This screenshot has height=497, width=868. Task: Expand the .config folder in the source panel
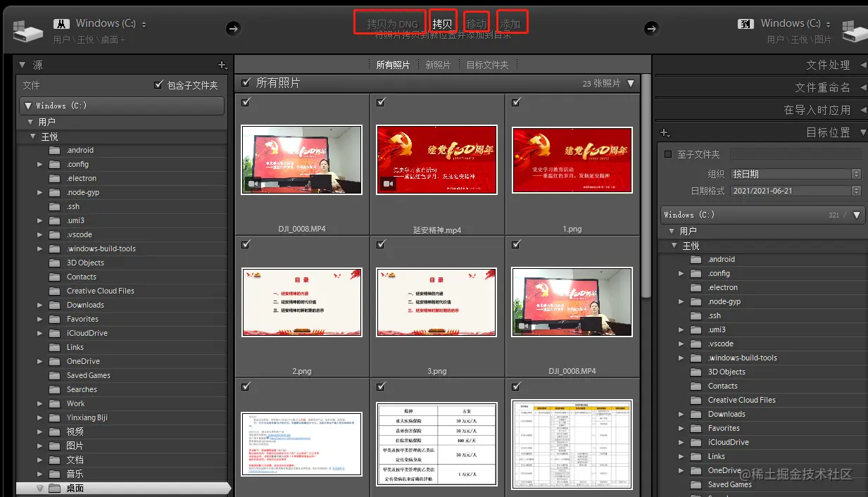[x=40, y=164]
